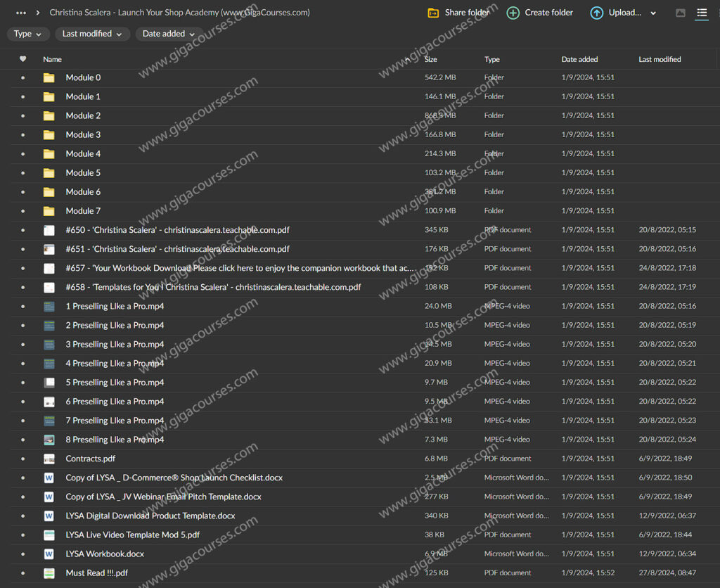This screenshot has width=720, height=588.
Task: Click the Create folder button
Action: tap(540, 13)
